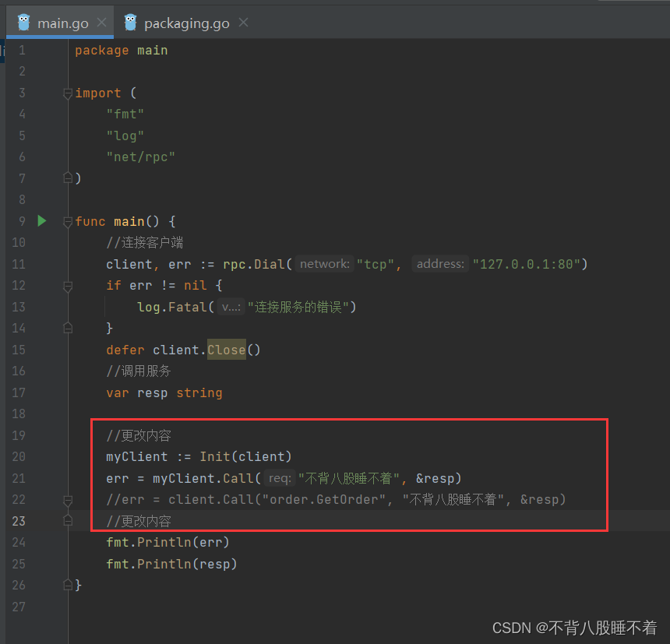Click the "network:" parameter hint
The height and width of the screenshot is (644, 670).
click(324, 264)
